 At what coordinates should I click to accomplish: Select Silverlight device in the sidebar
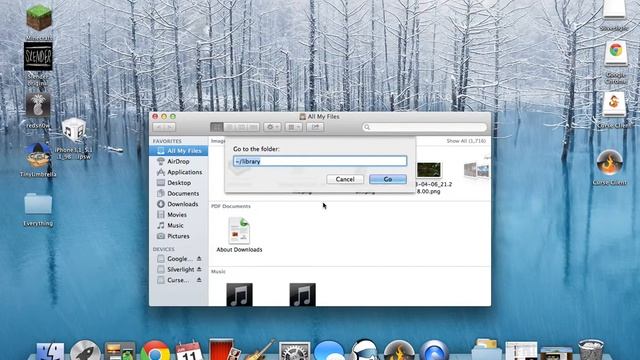tap(176, 269)
